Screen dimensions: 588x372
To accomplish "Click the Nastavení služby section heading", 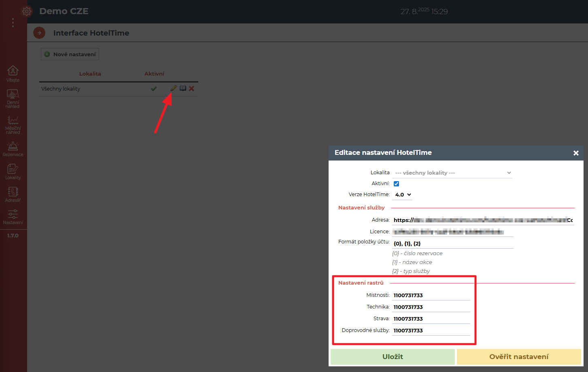I will [x=361, y=207].
